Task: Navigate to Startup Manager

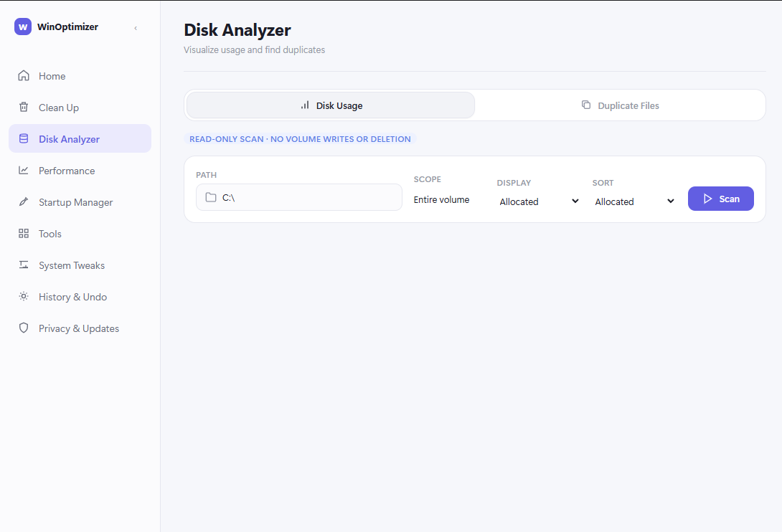Action: point(80,202)
